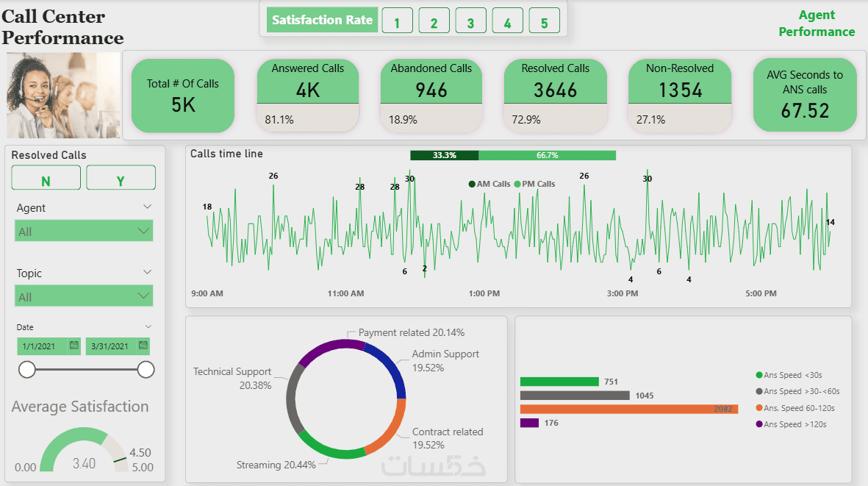This screenshot has width=868, height=486.
Task: Click the 3.40 average satisfaction gauge value
Action: (84, 463)
